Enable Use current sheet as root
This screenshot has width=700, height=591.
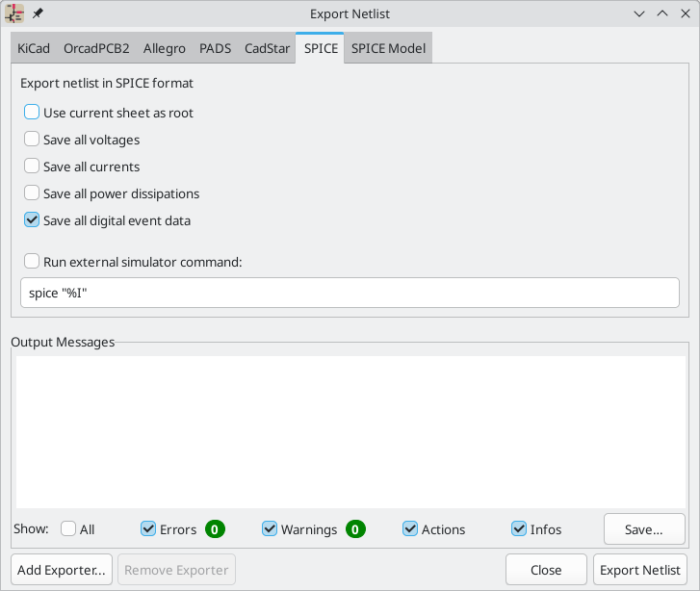[x=32, y=113]
